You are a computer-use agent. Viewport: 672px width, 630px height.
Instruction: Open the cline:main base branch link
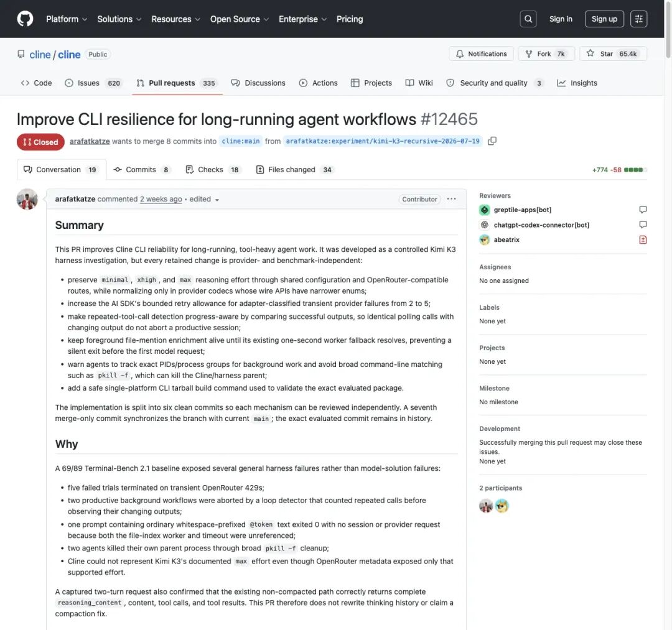pyautogui.click(x=240, y=141)
